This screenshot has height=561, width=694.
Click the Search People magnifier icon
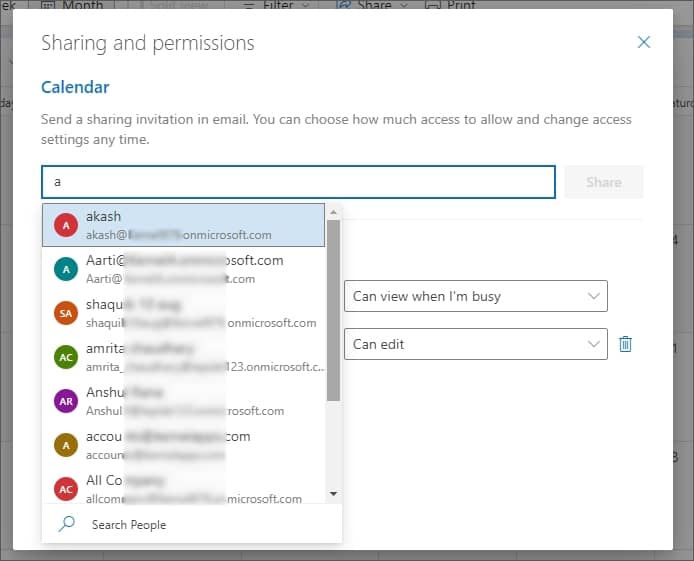click(67, 524)
